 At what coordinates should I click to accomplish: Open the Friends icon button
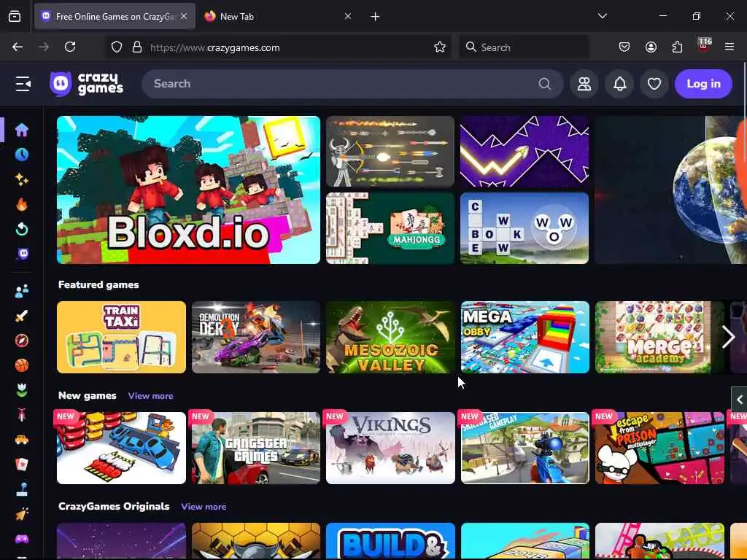584,84
